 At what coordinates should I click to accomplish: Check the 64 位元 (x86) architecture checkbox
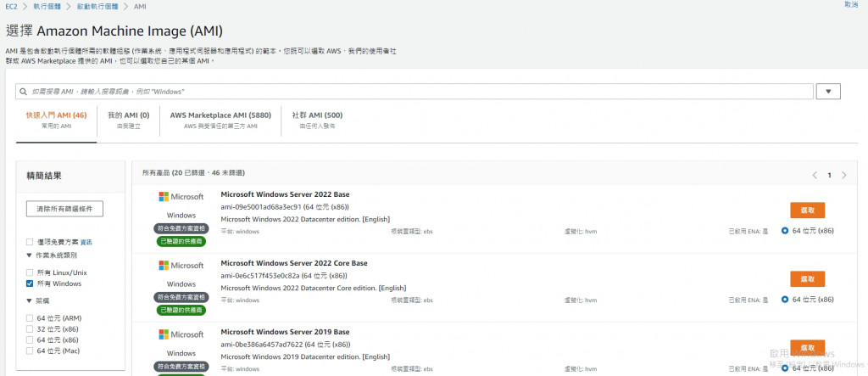30,340
